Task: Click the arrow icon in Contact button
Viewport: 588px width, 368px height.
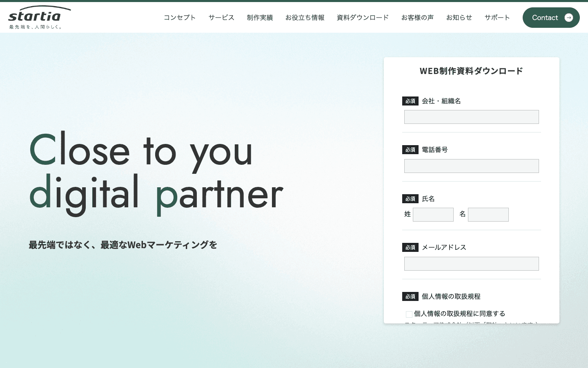Action: (x=569, y=18)
